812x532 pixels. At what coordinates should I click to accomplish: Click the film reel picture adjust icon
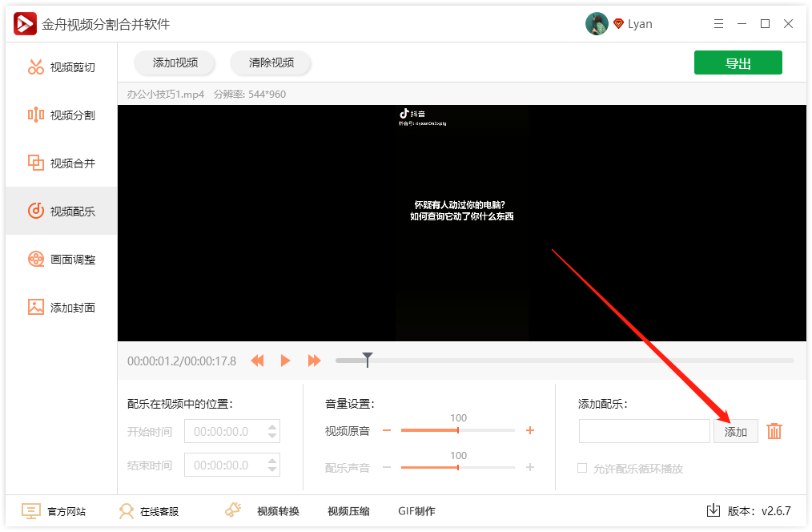pos(36,259)
